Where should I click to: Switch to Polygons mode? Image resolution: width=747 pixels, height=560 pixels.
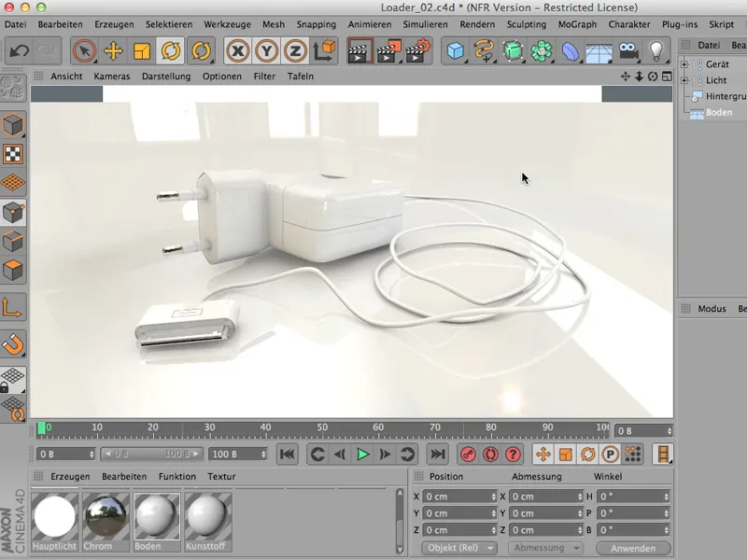point(13,270)
